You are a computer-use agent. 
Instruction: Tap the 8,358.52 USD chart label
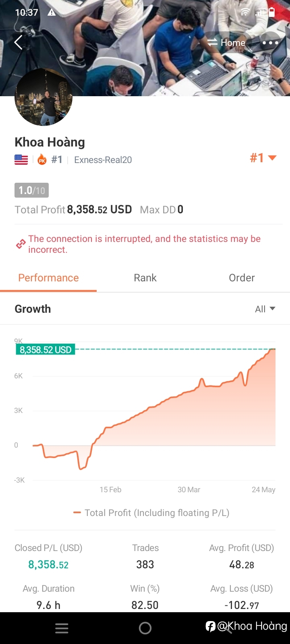point(46,349)
